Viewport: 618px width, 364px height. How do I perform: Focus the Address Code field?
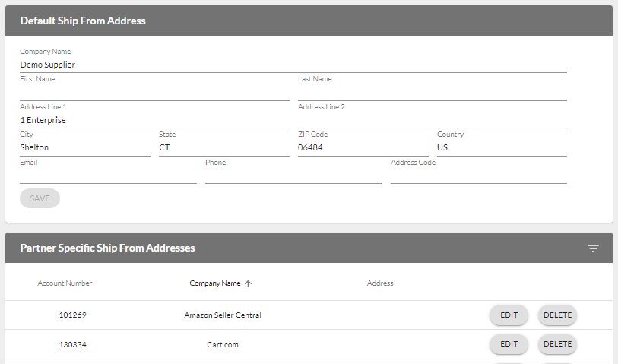[x=478, y=176]
